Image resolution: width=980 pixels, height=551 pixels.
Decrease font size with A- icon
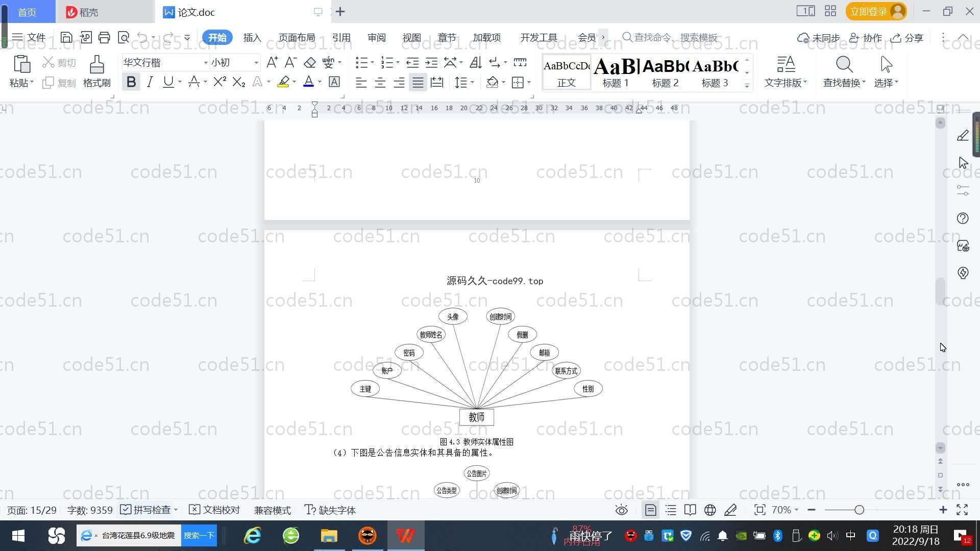(x=290, y=62)
